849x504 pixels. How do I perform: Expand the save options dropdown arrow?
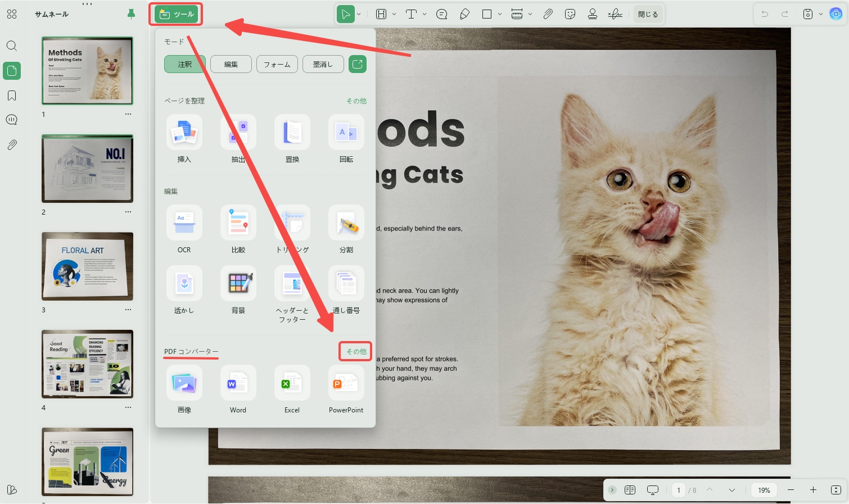click(x=821, y=14)
